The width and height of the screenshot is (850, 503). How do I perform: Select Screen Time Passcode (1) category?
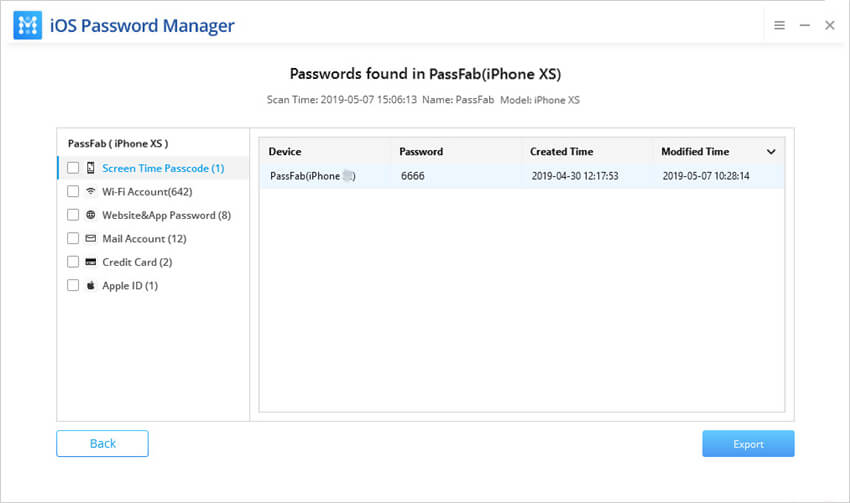[163, 168]
